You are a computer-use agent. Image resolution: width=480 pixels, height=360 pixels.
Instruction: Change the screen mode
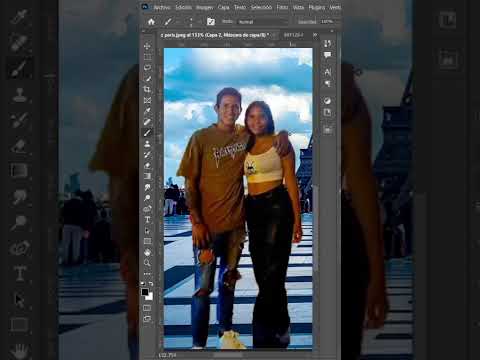147,319
